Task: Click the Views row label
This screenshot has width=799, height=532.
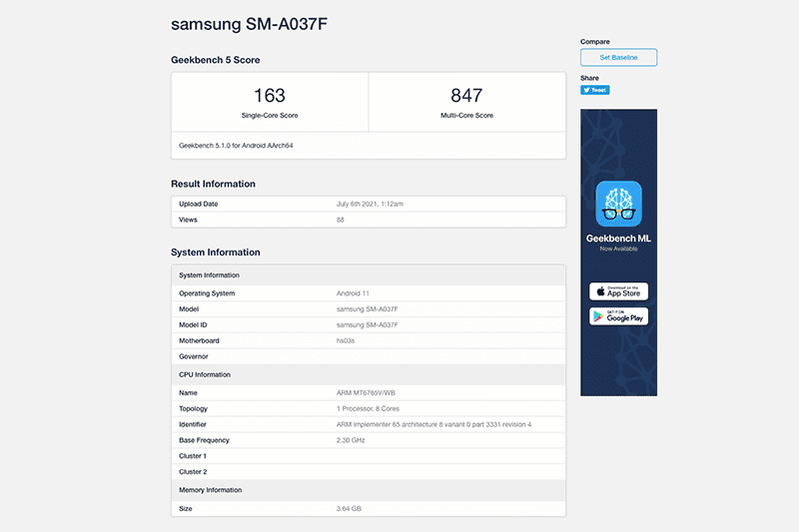Action: (188, 220)
